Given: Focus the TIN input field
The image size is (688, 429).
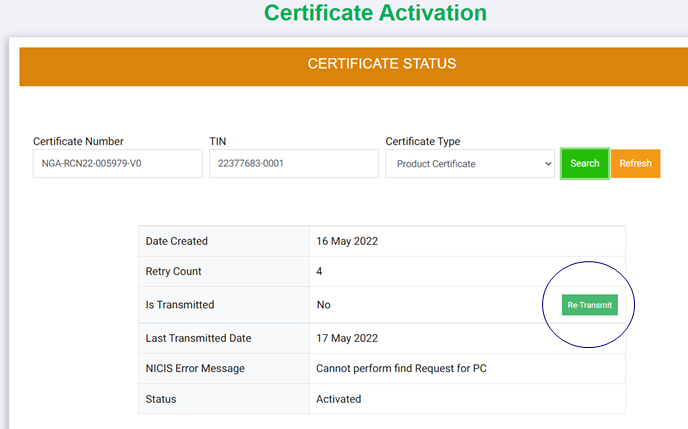Looking at the screenshot, I should click(294, 164).
